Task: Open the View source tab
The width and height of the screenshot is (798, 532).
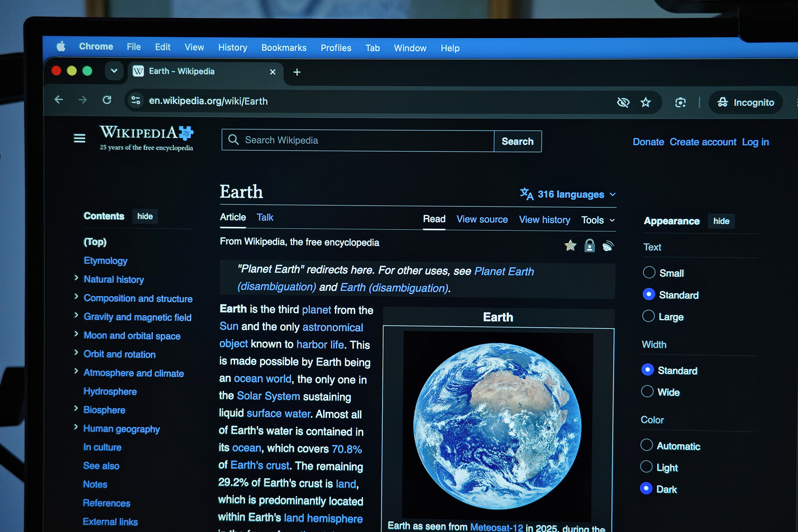Action: pos(482,219)
